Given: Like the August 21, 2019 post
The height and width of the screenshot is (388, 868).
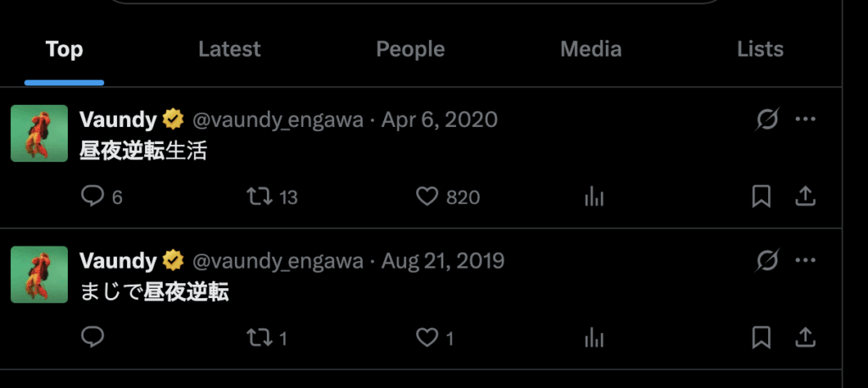Looking at the screenshot, I should point(426,338).
